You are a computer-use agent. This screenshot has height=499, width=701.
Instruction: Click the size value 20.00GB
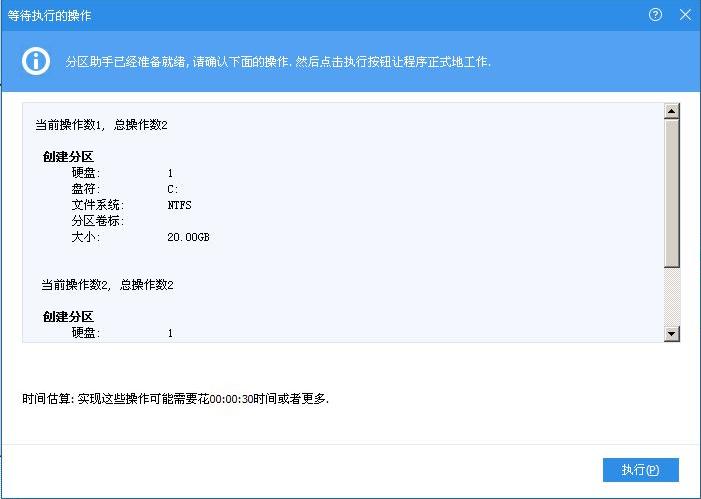[x=188, y=237]
